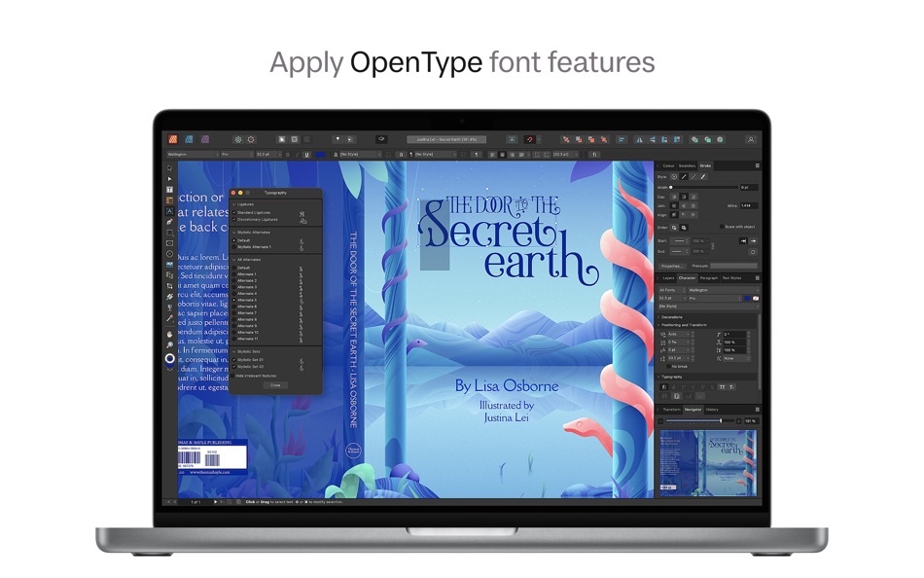Image resolution: width=924 pixels, height=578 pixels.
Task: Collapse the Ligatures section
Action: coord(234,204)
